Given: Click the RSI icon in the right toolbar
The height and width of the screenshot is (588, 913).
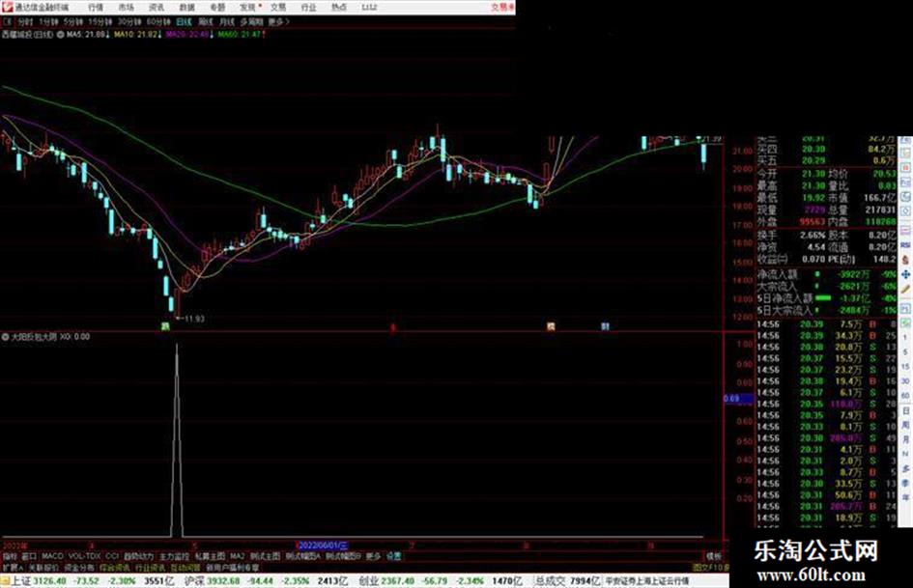Looking at the screenshot, I should (905, 245).
